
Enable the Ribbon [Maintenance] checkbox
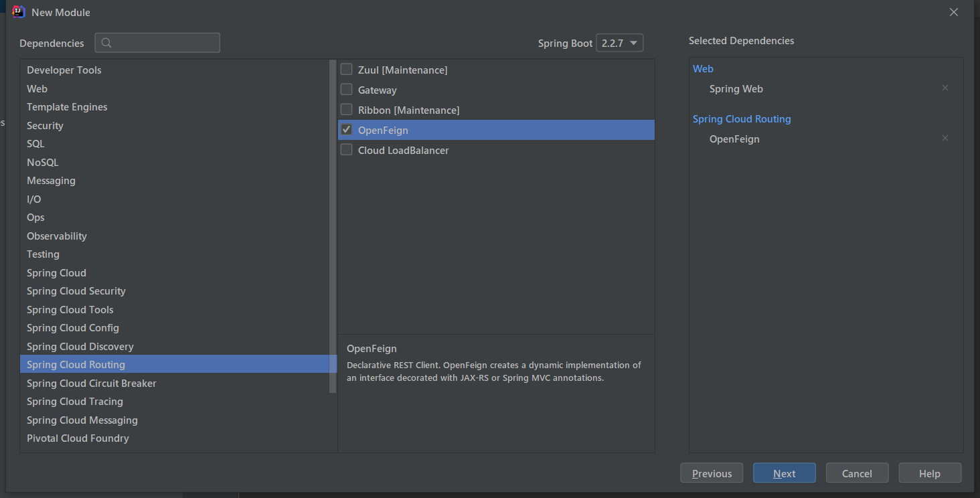pyautogui.click(x=346, y=109)
